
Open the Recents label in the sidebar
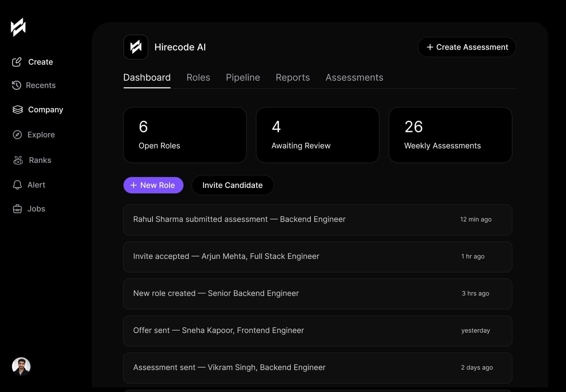(x=41, y=85)
